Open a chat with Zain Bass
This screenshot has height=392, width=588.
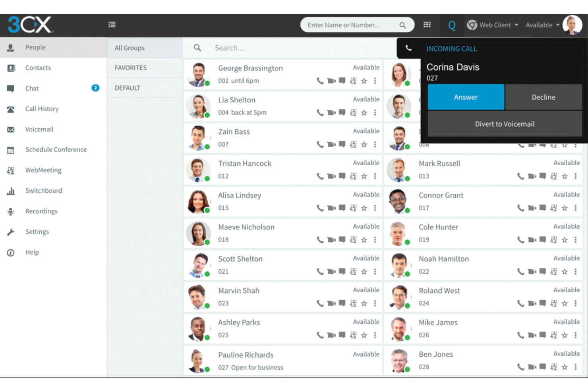pos(341,144)
